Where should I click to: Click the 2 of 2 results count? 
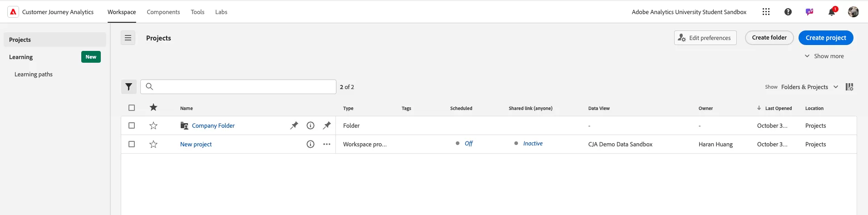click(347, 87)
